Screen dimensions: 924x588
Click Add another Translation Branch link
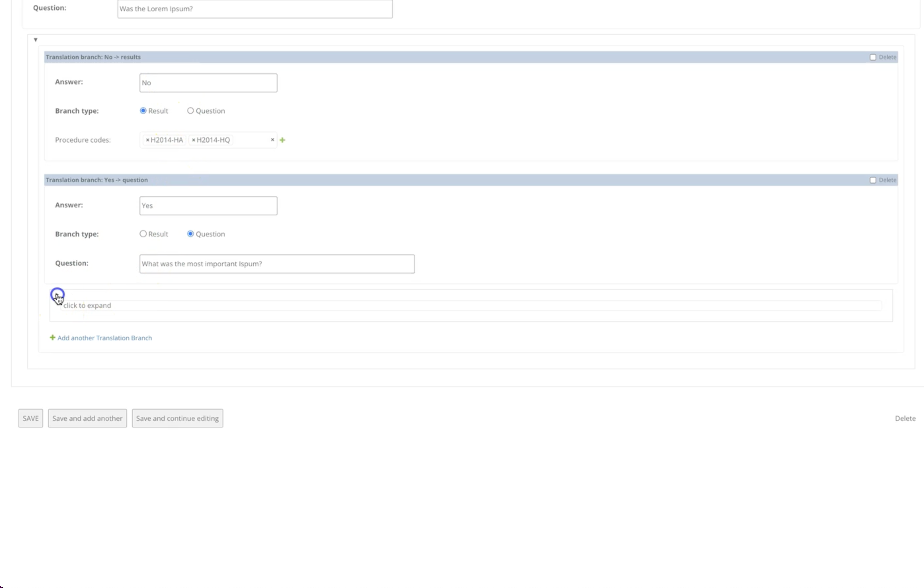point(104,338)
